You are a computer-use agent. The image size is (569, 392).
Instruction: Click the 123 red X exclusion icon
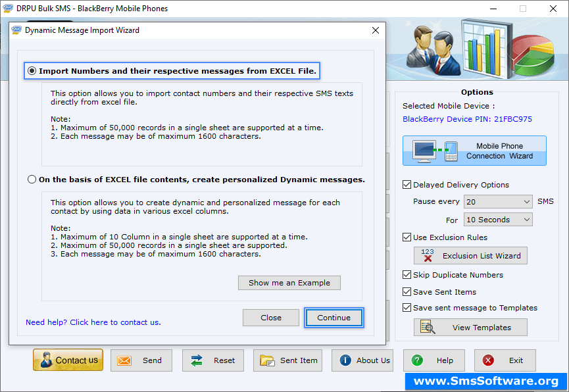pyautogui.click(x=428, y=256)
